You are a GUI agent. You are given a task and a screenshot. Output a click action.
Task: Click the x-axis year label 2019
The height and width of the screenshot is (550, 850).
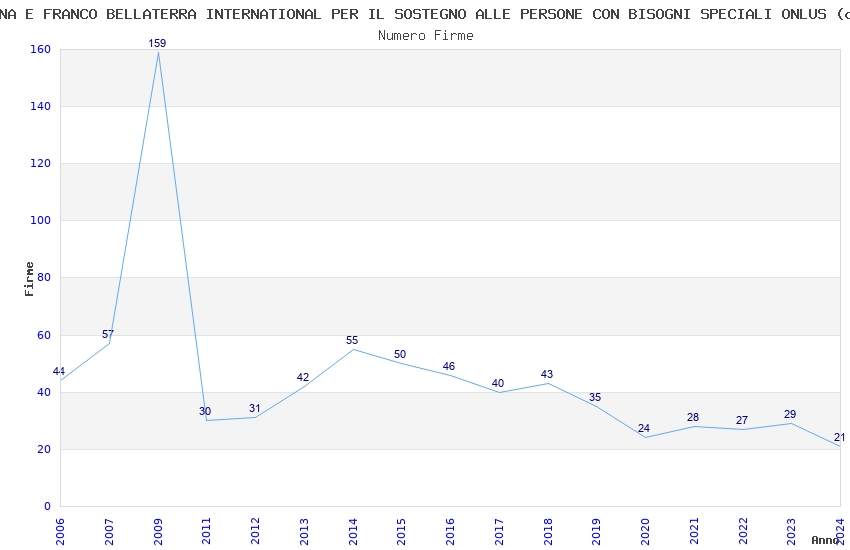coord(596,531)
